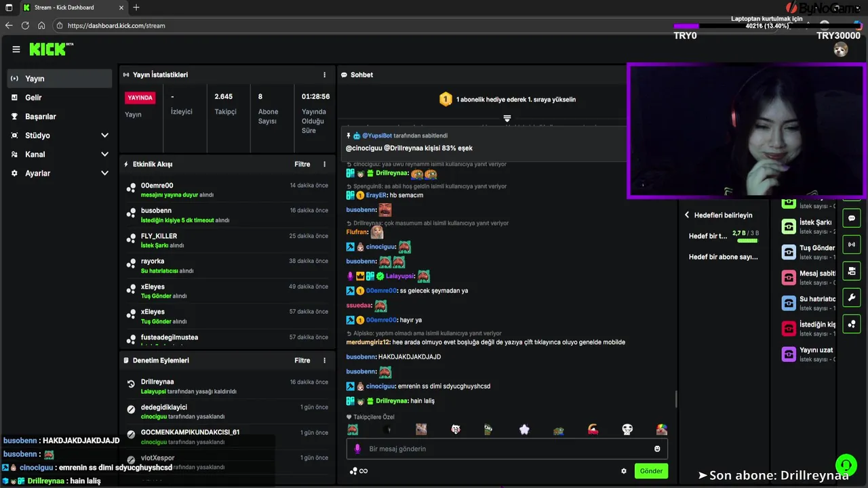Expand the Ayarlar menu chevron
This screenshot has width=868, height=488.
click(104, 174)
